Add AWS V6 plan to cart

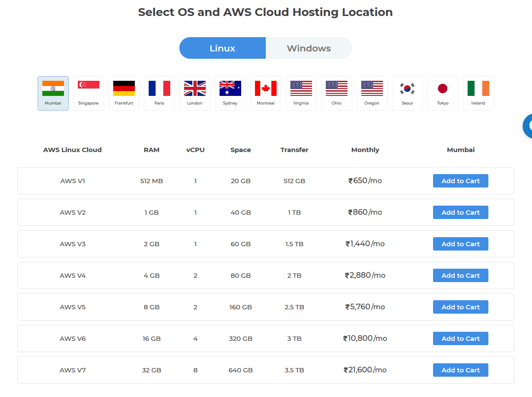tap(461, 339)
